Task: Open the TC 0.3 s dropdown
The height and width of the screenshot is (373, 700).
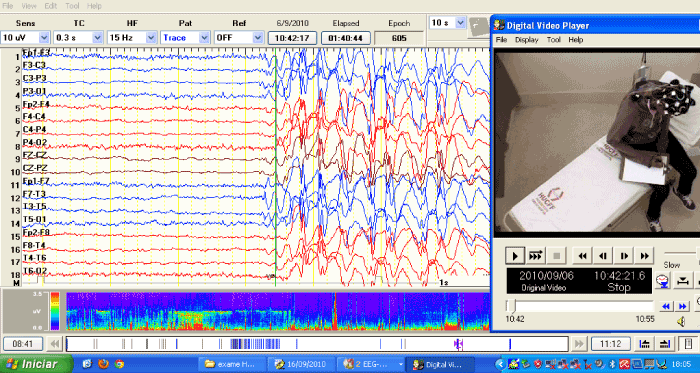Action: 79,37
